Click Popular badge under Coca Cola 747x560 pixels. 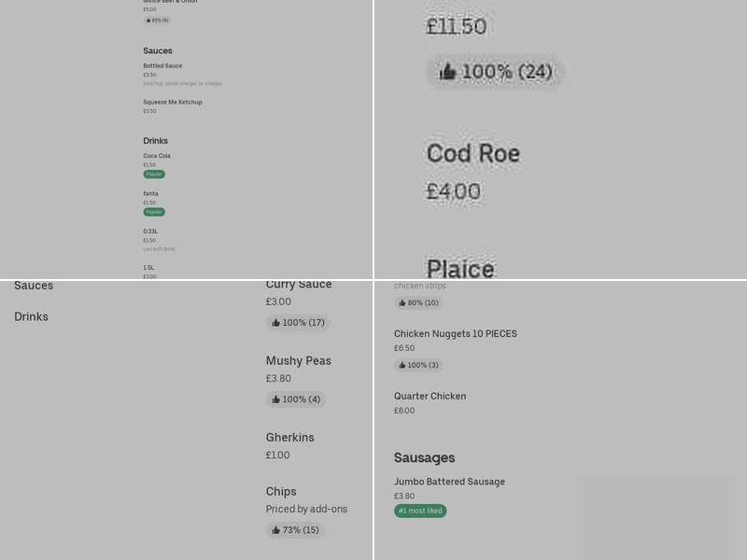coord(154,175)
